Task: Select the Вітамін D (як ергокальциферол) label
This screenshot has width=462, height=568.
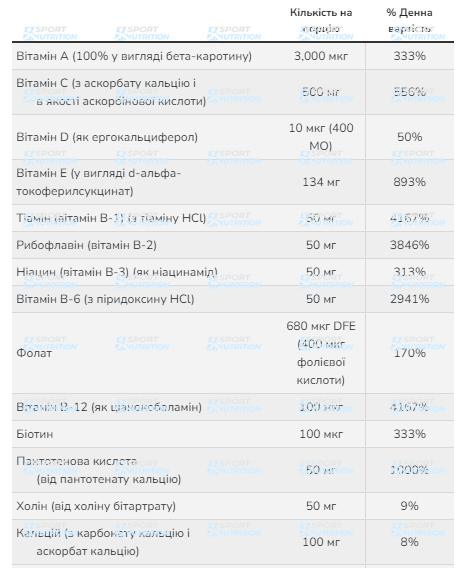Action: tap(107, 137)
